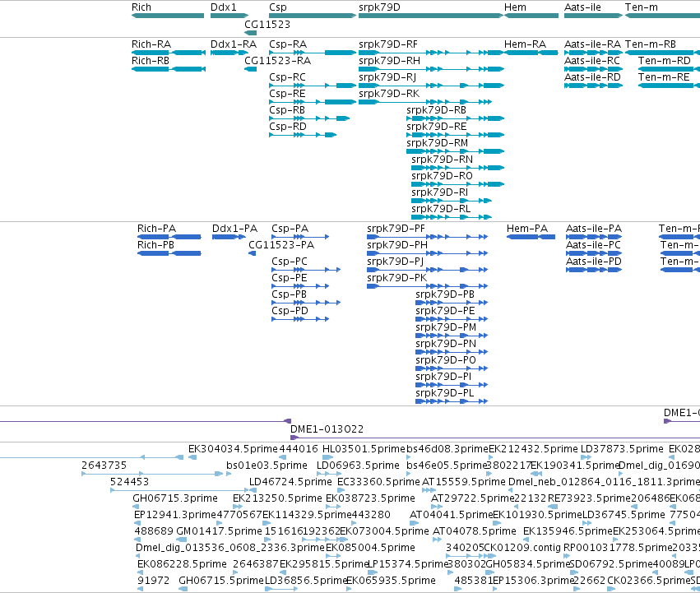Click the Hem gene label
Screen dimensions: 700x593
[515, 7]
